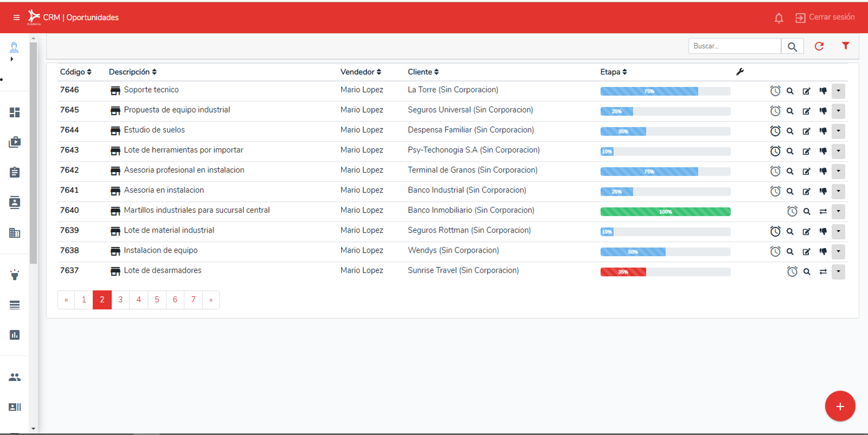
Task: Open reminder clock for opportunity 7644
Action: tap(775, 131)
